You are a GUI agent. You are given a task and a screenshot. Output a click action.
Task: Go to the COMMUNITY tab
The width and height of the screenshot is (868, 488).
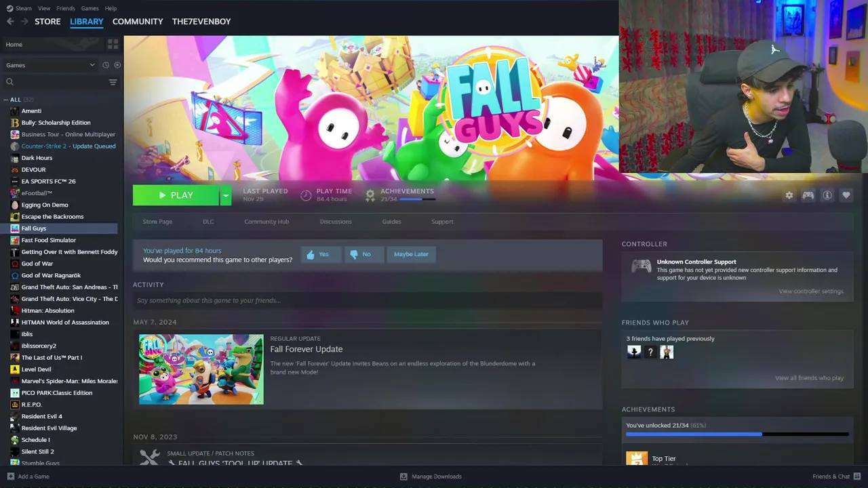[x=138, y=22]
